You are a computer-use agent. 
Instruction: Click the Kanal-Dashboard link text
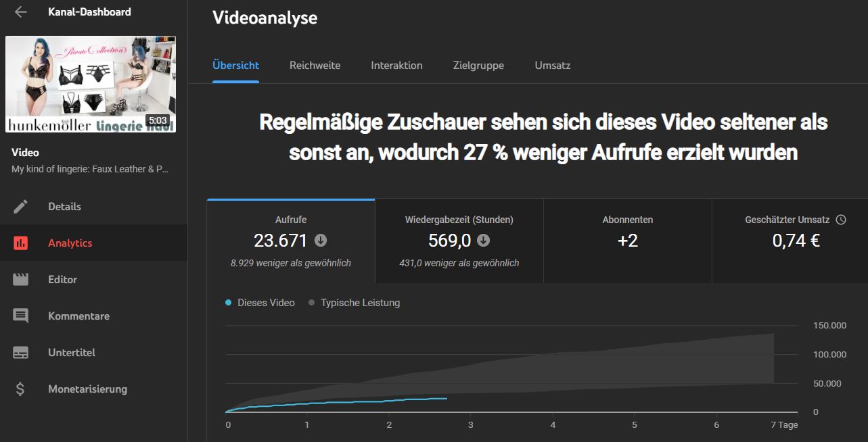click(x=89, y=11)
